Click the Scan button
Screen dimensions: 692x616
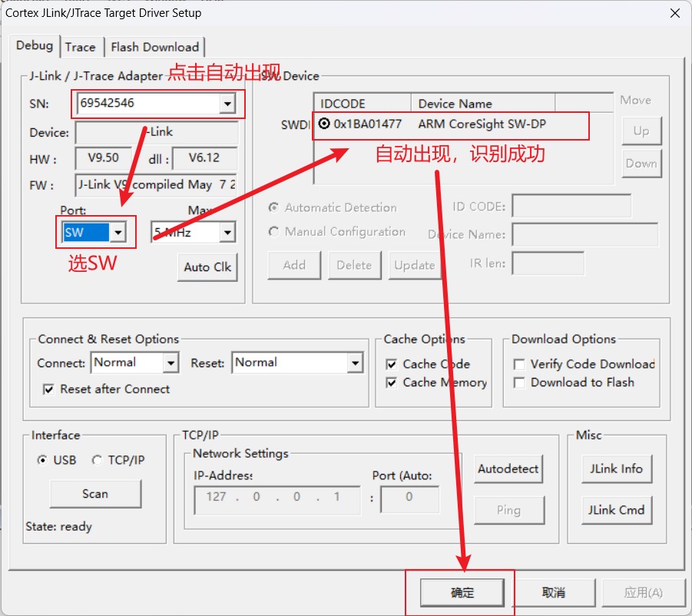(95, 494)
